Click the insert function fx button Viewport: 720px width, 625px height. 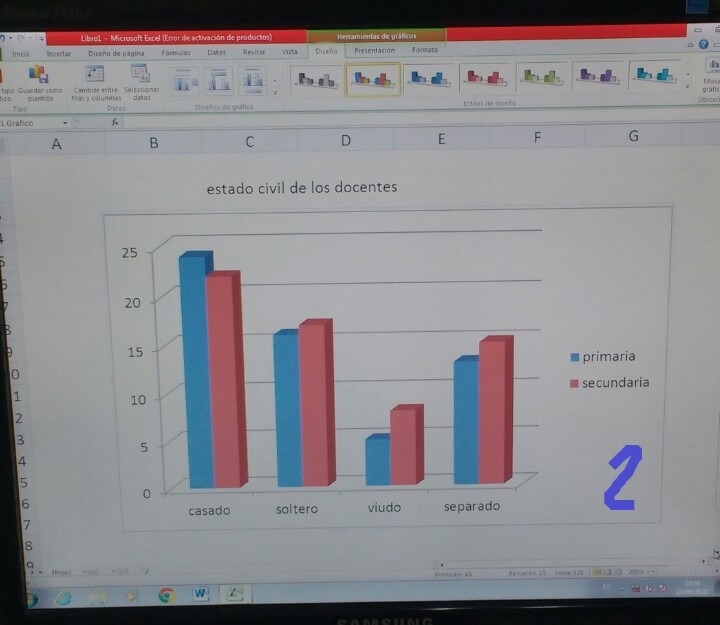(115, 122)
